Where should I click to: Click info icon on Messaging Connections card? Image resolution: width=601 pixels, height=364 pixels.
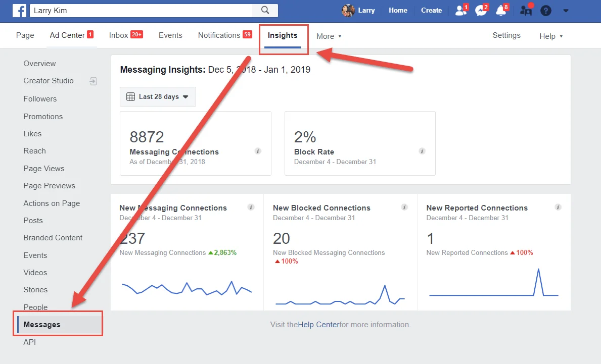258,151
